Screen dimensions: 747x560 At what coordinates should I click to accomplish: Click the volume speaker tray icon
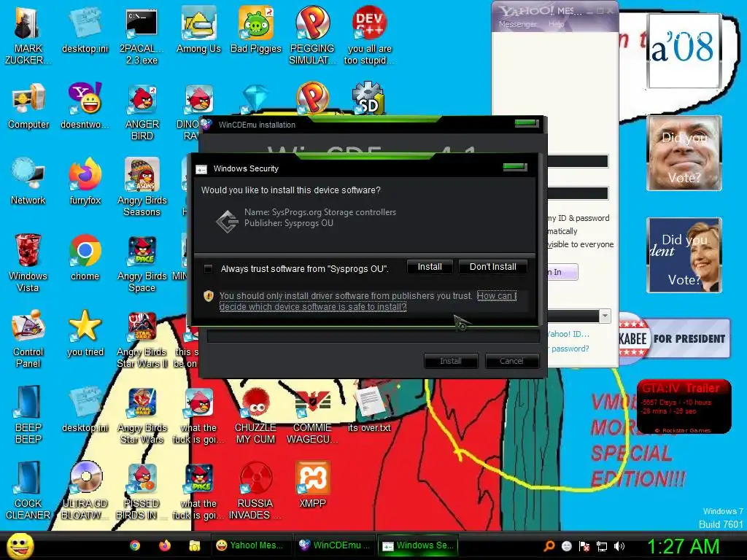coord(619,546)
